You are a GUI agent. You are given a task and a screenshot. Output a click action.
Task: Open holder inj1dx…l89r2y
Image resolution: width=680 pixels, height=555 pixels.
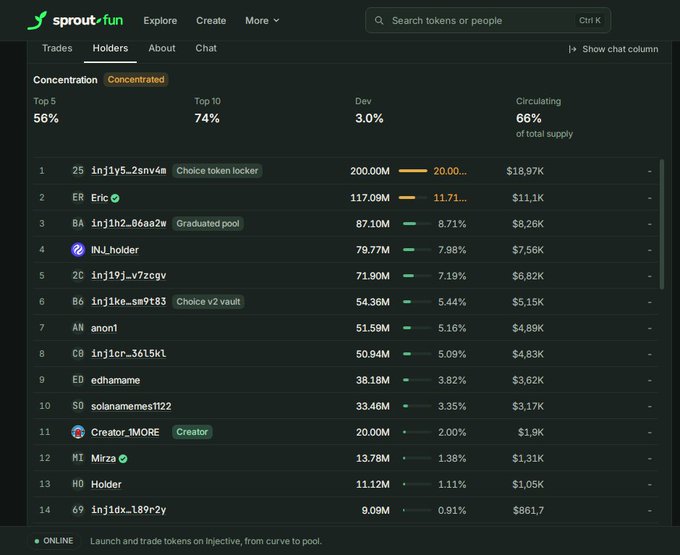(128, 510)
